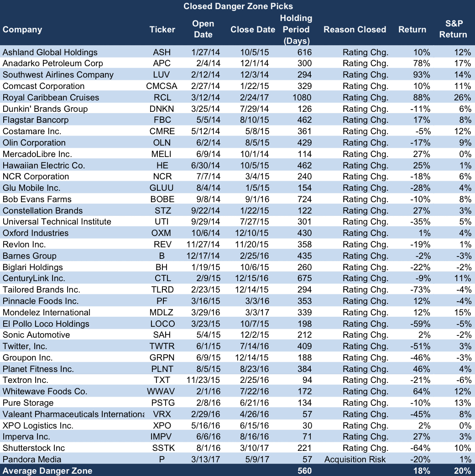Click the close date '2/24/17' cell
The image size is (475, 476).
point(254,98)
